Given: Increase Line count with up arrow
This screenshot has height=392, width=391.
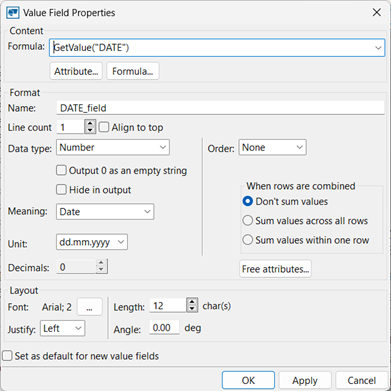Looking at the screenshot, I should (x=90, y=124).
